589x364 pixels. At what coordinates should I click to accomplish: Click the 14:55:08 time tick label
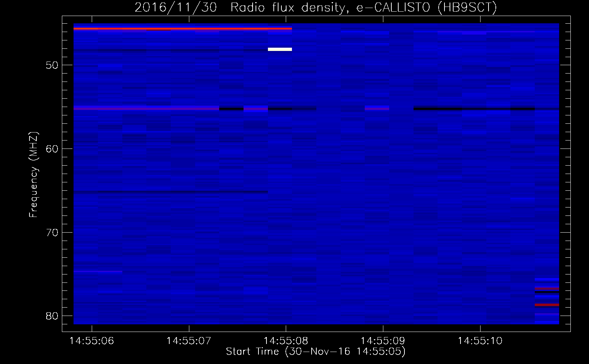coord(286,341)
